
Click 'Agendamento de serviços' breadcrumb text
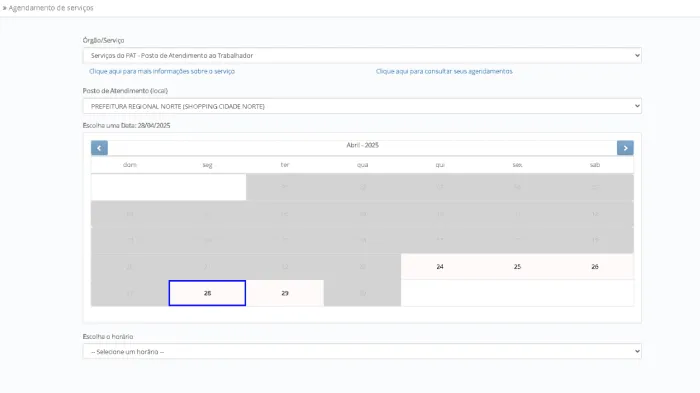click(51, 8)
